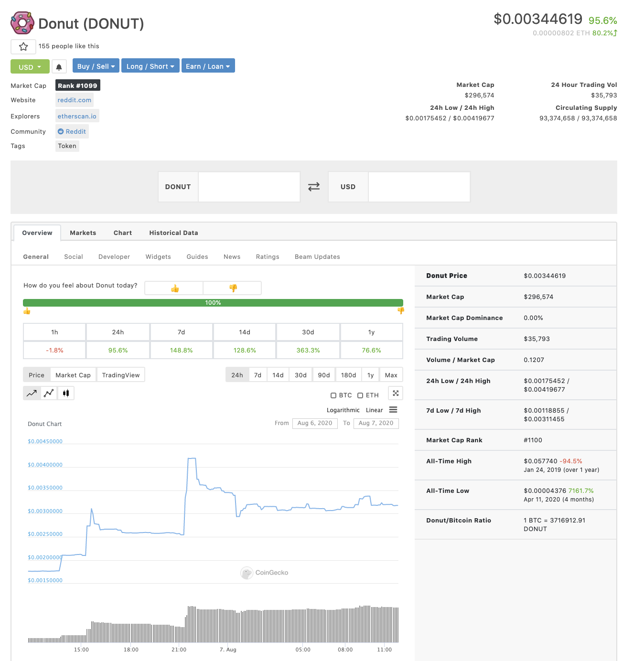Click the DONUT amount input field
The image size is (644, 661).
(x=249, y=187)
